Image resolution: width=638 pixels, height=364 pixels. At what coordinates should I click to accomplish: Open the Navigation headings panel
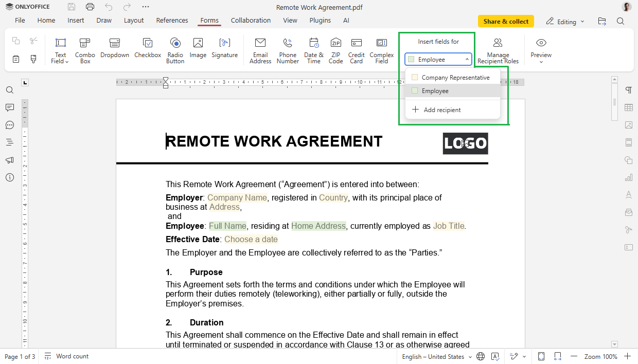(9, 142)
